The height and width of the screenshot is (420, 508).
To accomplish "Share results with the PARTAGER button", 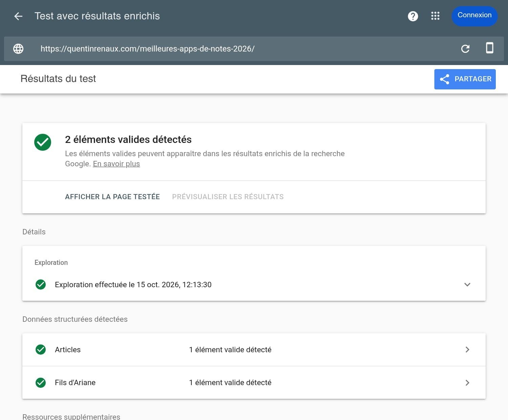I will click(x=465, y=79).
